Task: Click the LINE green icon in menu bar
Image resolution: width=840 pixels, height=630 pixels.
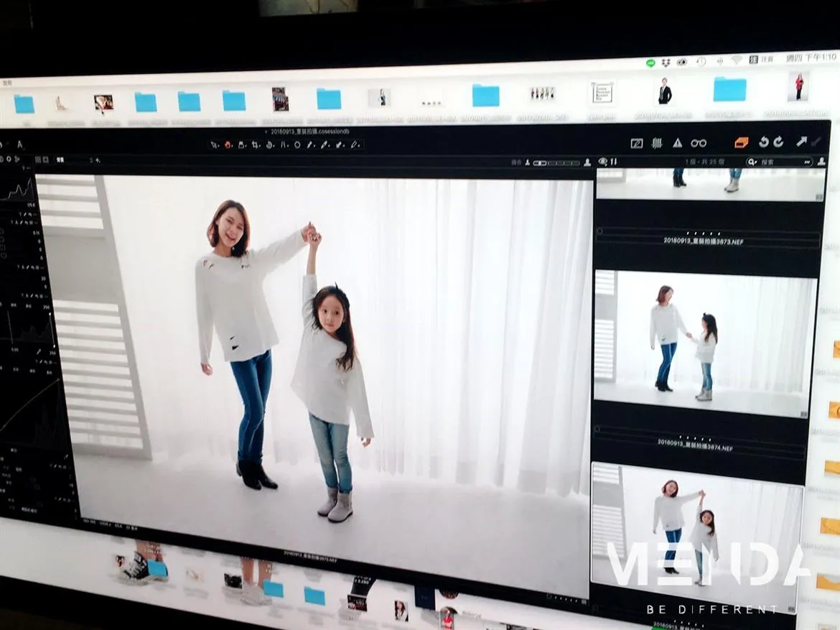Action: (650, 63)
